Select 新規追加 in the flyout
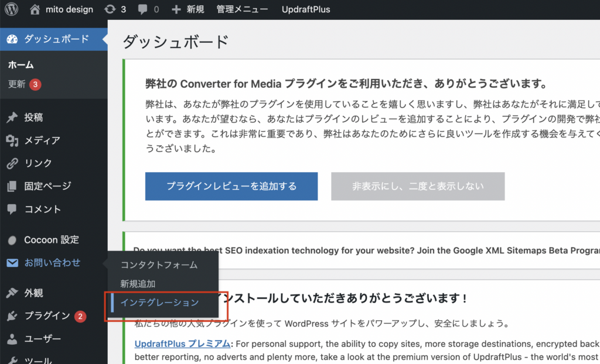The height and width of the screenshot is (364, 600). point(138,284)
